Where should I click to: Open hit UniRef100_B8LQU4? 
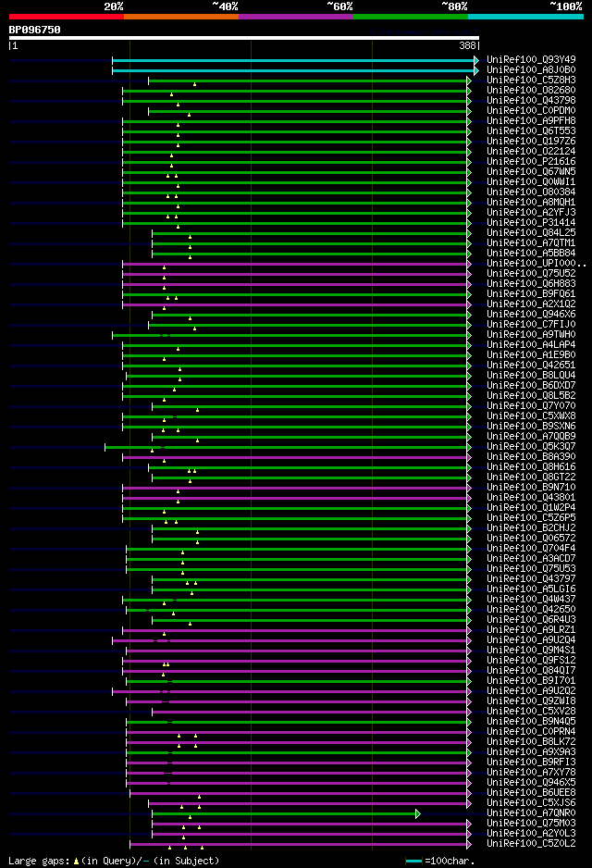pyautogui.click(x=531, y=376)
